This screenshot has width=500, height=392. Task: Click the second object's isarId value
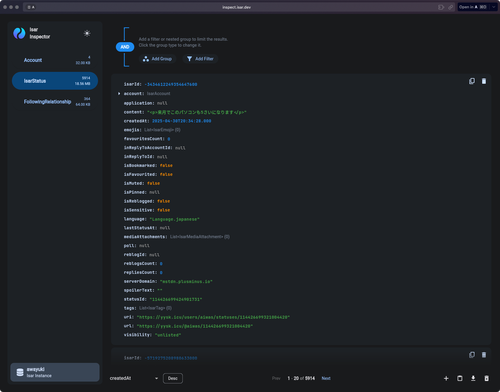171,358
